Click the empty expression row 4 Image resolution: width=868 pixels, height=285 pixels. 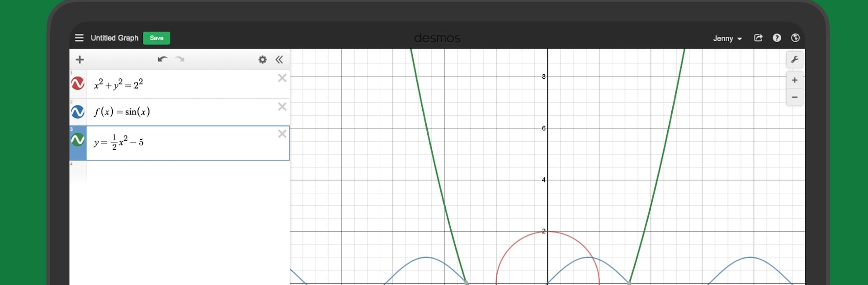tap(179, 172)
